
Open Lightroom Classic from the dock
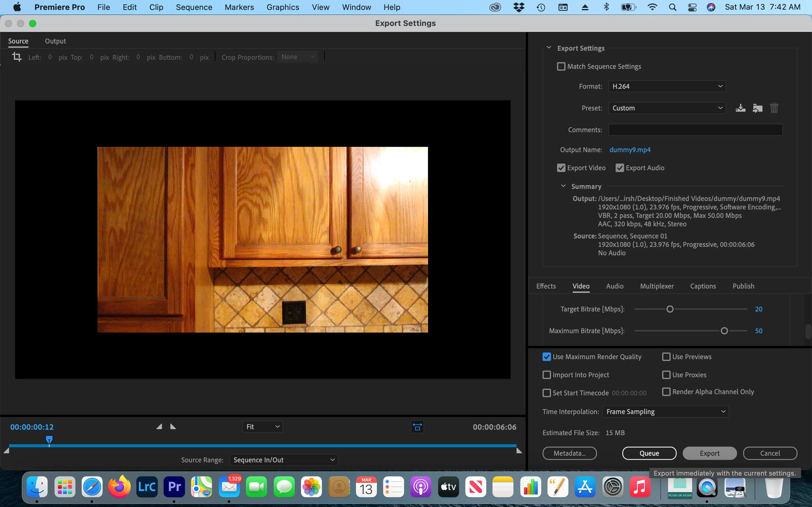[147, 486]
